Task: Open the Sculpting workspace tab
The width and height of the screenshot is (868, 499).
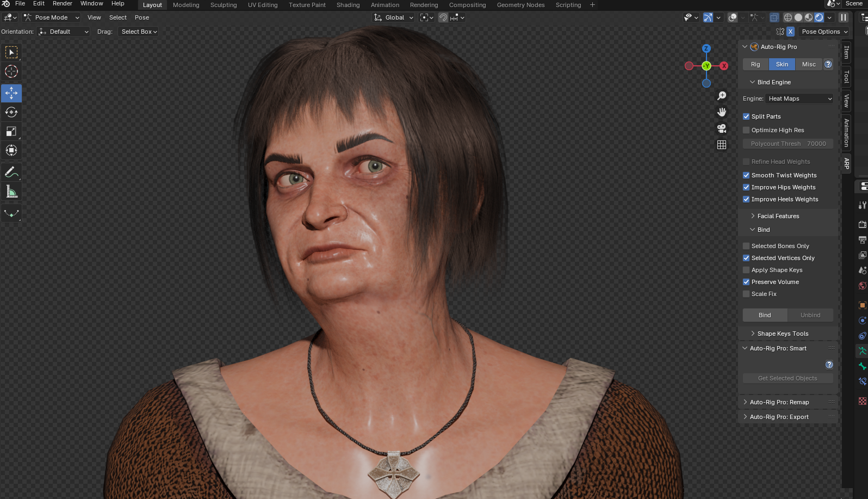Action: tap(224, 5)
